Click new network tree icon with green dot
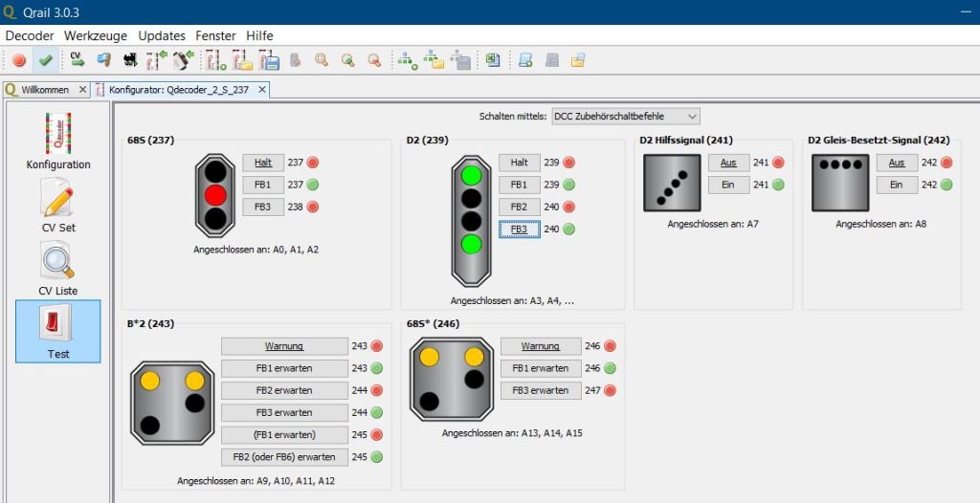Viewport: 980px width, 503px height. pos(407,60)
